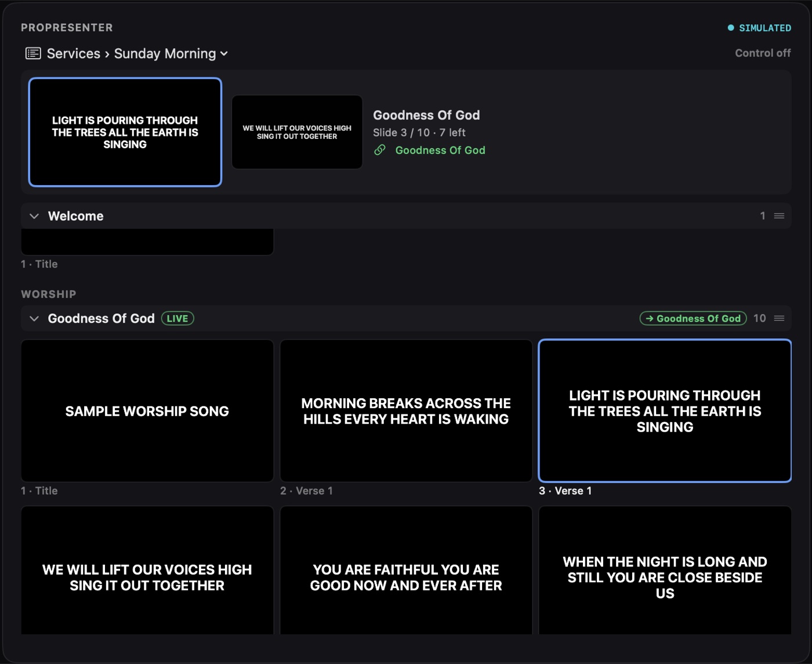Screen dimensions: 812x664
Task: Click the playlist icon beside Services
Action: coord(33,53)
